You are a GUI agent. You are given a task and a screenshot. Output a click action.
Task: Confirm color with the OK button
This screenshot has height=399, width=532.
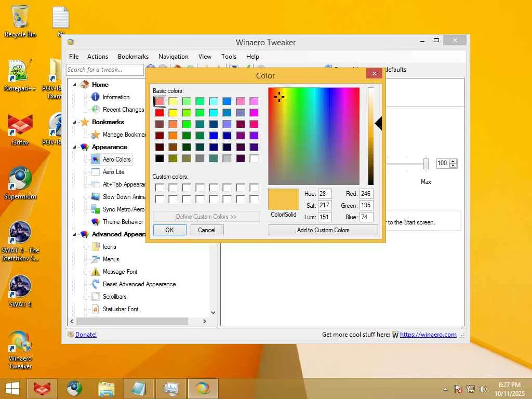pyautogui.click(x=170, y=230)
